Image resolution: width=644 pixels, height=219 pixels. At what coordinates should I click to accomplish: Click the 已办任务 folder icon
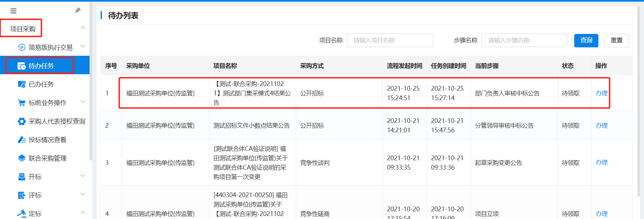coord(22,84)
